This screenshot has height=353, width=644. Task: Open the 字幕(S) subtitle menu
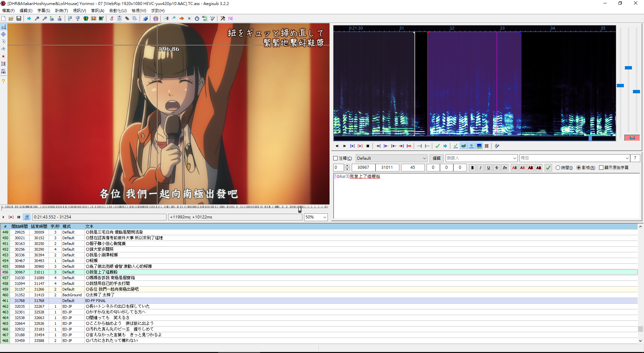[x=44, y=11]
